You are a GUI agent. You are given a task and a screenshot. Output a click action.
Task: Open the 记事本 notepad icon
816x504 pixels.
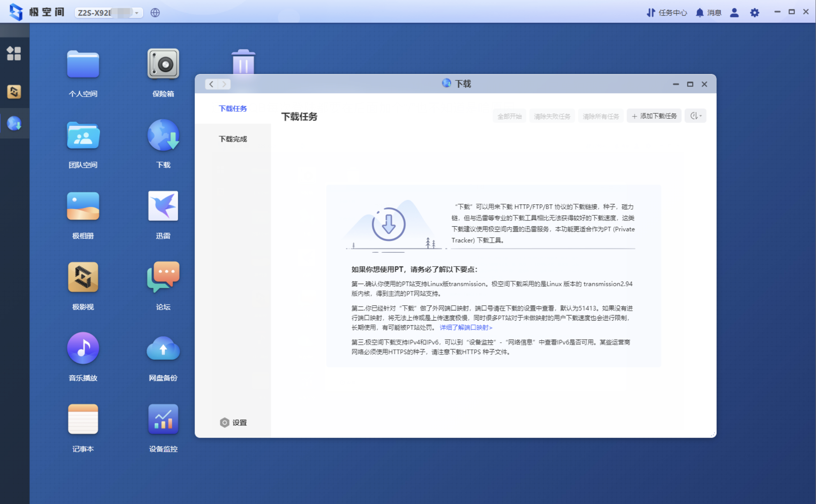(x=83, y=419)
